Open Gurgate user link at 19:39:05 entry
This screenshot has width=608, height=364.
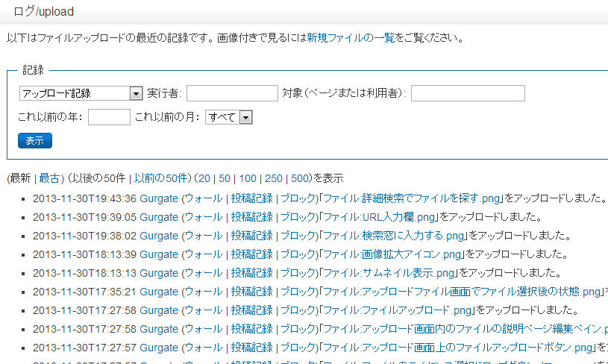click(x=159, y=217)
